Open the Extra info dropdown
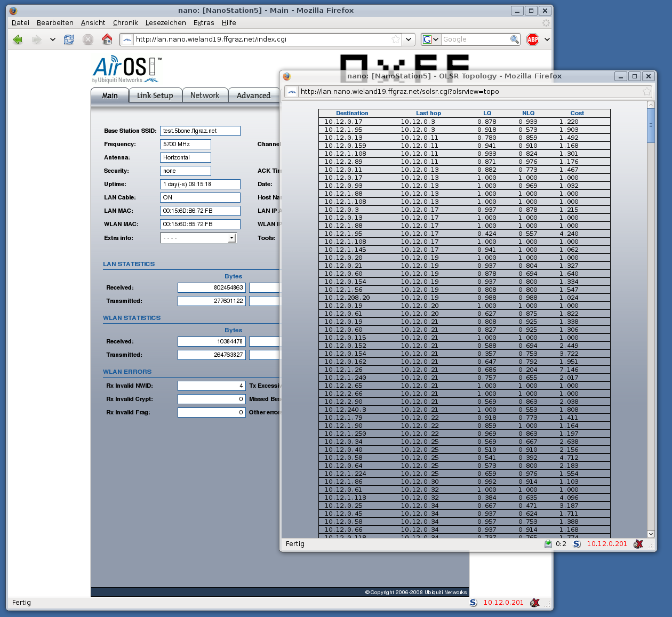 click(231, 238)
